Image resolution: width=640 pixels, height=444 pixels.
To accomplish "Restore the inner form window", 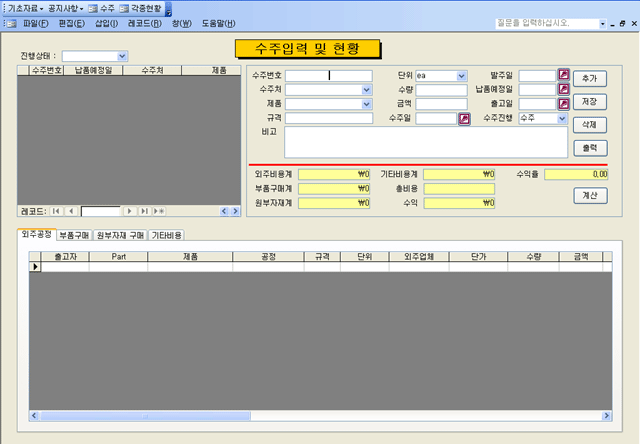I will point(622,24).
